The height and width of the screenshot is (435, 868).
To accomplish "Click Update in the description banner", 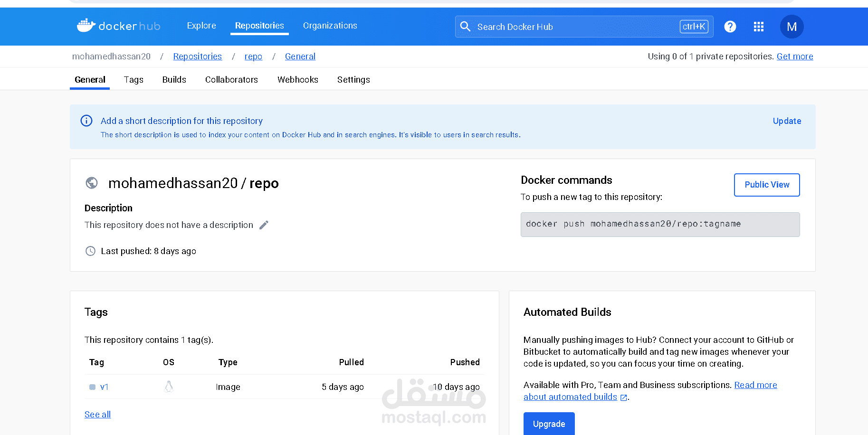I will click(x=787, y=121).
